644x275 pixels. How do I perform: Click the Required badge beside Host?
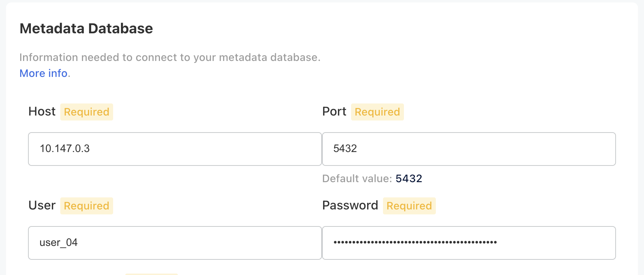[87, 112]
